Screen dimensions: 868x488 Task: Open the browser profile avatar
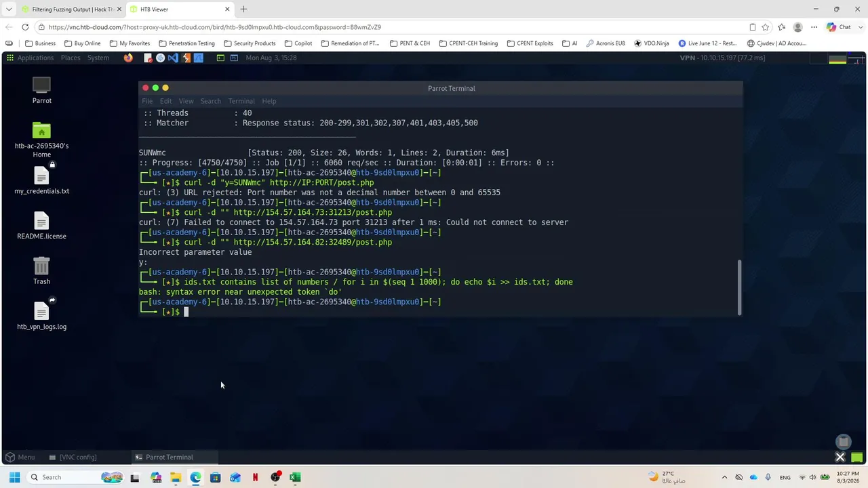pyautogui.click(x=798, y=27)
